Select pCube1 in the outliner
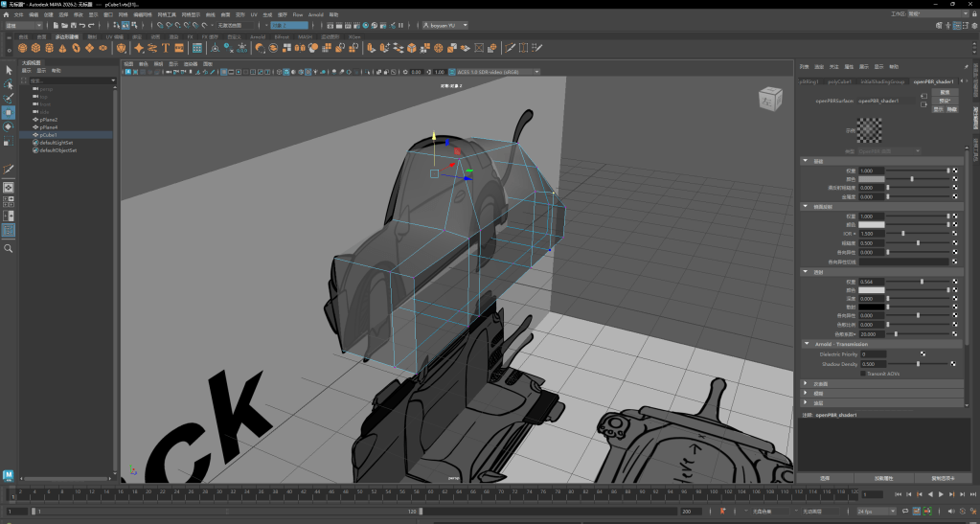980x524 pixels. [48, 135]
